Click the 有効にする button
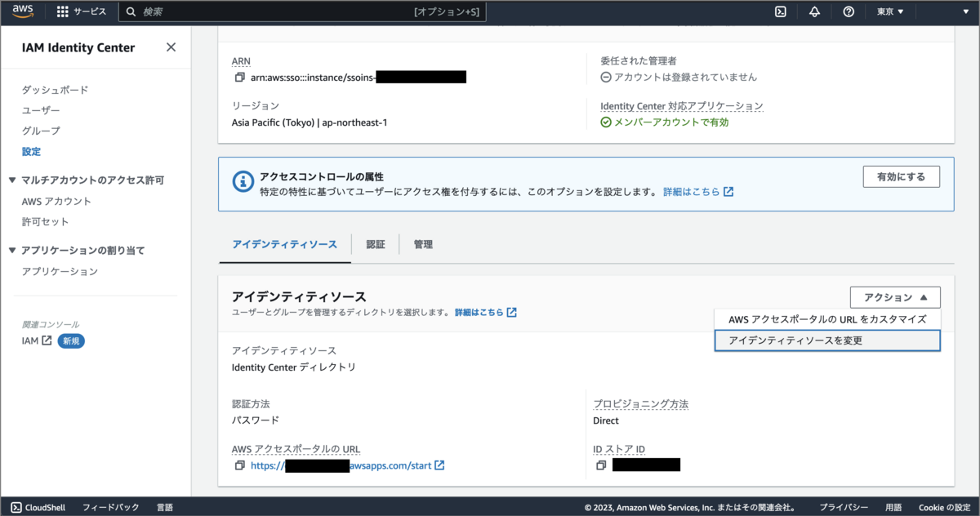 click(x=901, y=176)
